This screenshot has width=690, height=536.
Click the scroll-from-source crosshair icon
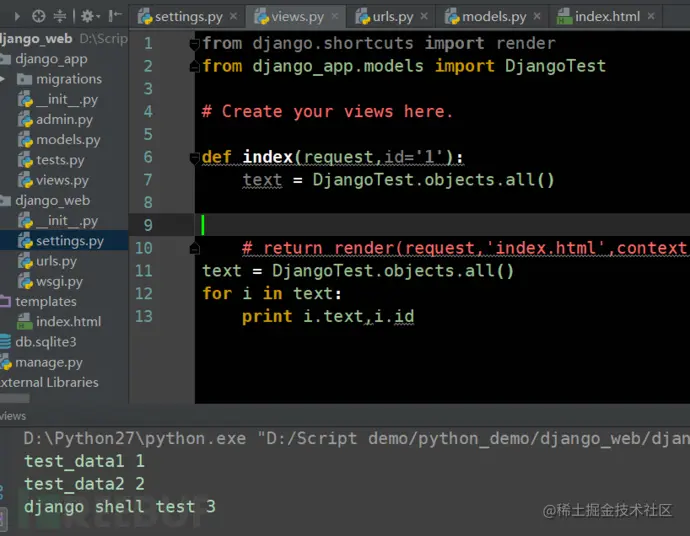pyautogui.click(x=39, y=16)
